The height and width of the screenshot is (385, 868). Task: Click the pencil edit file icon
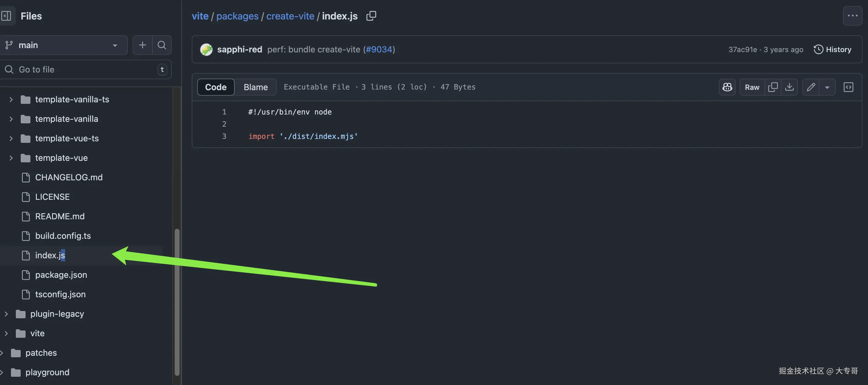click(x=811, y=87)
